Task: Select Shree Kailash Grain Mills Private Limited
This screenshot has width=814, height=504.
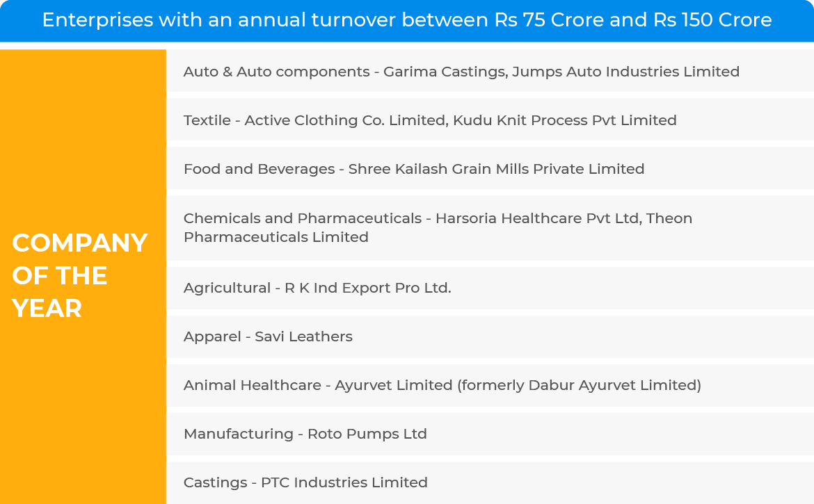Action: (496, 169)
